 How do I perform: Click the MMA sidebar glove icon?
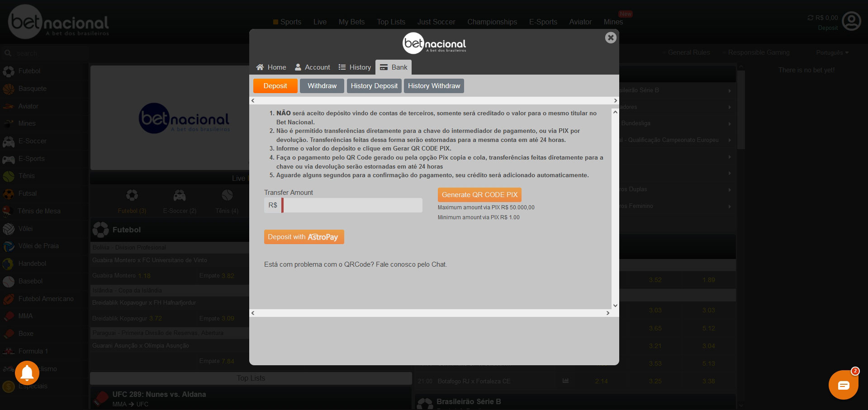click(x=9, y=316)
